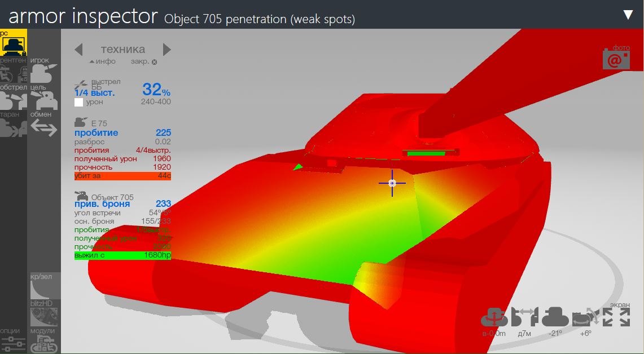Toggle the кр/зел red-green coloring
Screen dimensions: 644x354
point(45,286)
